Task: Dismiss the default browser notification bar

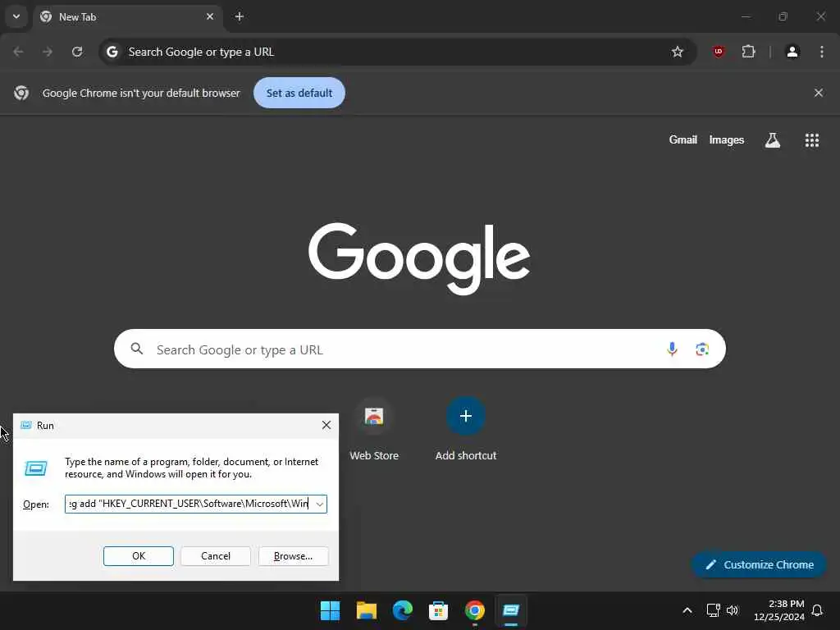Action: pos(818,93)
